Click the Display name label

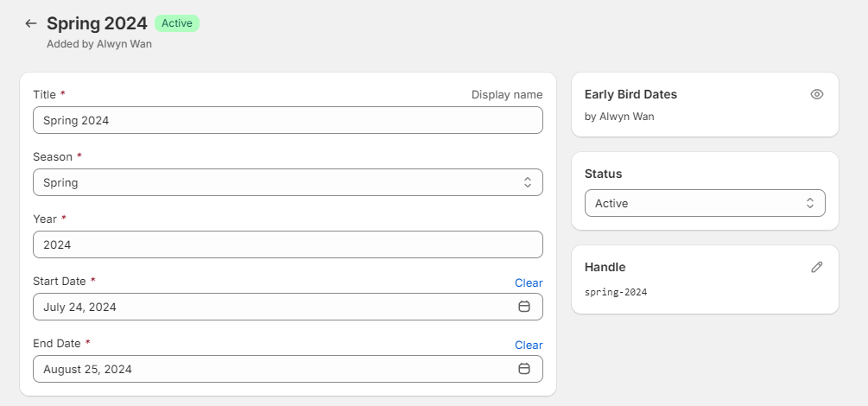(x=507, y=95)
